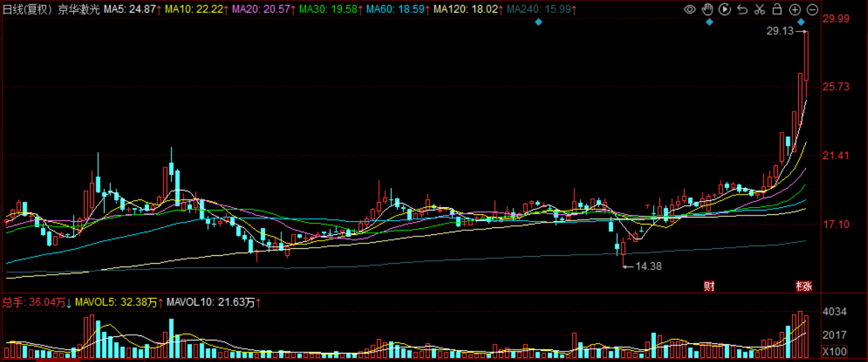Click the 25.73 price axis value
868x362 pixels.
pos(836,86)
